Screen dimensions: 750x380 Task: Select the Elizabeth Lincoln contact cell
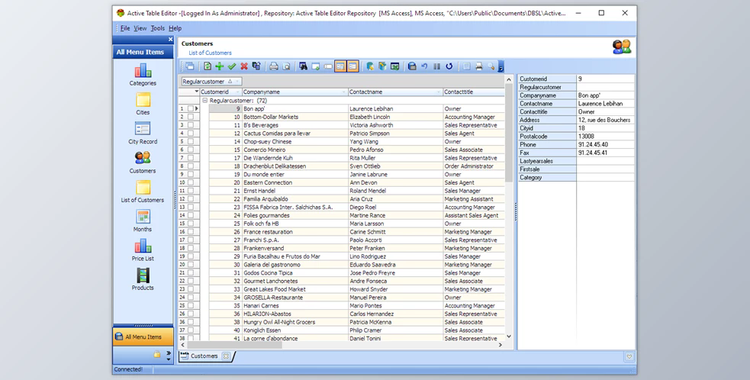point(396,117)
